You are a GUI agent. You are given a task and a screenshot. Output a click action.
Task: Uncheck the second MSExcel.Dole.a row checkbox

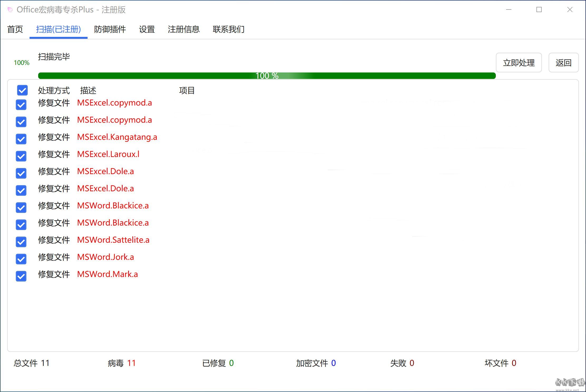point(21,190)
